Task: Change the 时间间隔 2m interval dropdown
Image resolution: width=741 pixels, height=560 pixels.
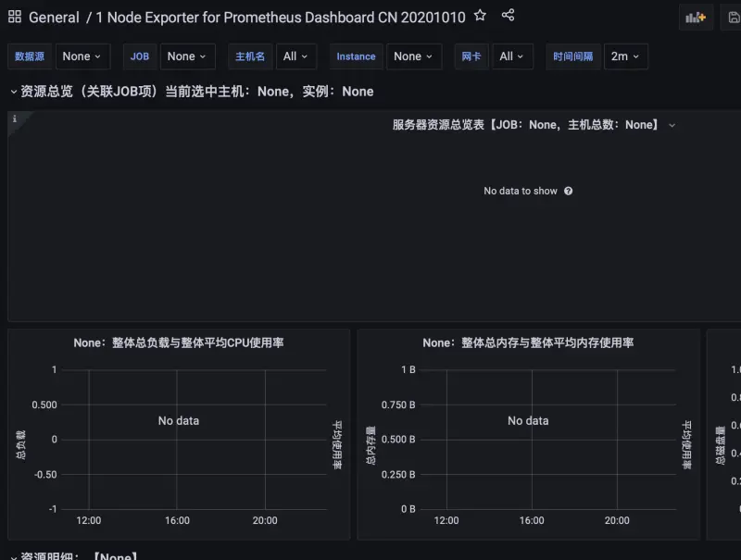Action: 625,56
